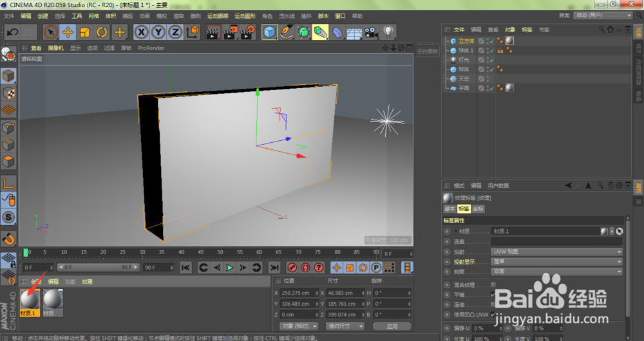Open the spline pen tool
The image size is (644, 341).
point(287,32)
